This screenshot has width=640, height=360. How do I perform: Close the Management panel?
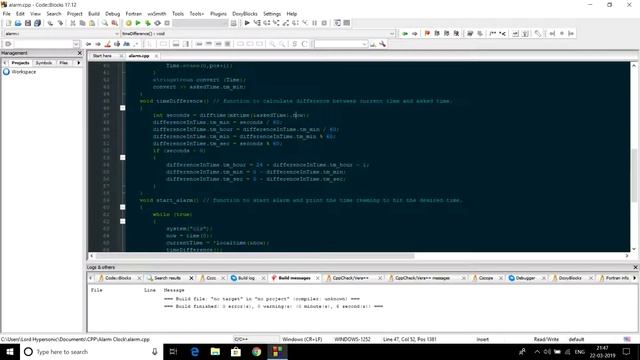tap(80, 53)
